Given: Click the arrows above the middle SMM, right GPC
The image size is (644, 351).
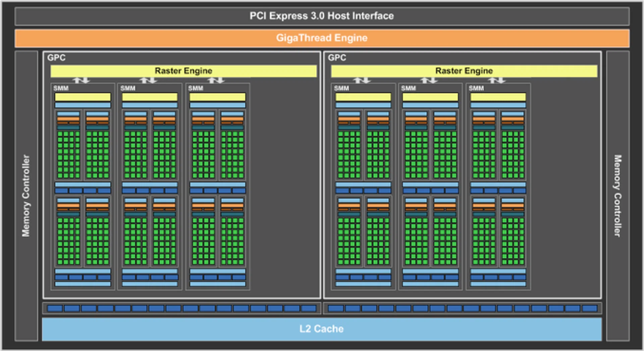Looking at the screenshot, I should [x=429, y=80].
